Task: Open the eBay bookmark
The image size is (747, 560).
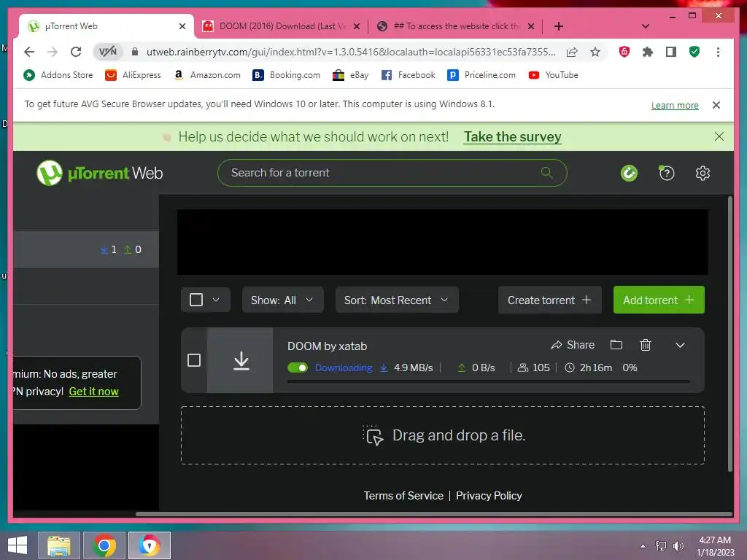Action: 351,75
